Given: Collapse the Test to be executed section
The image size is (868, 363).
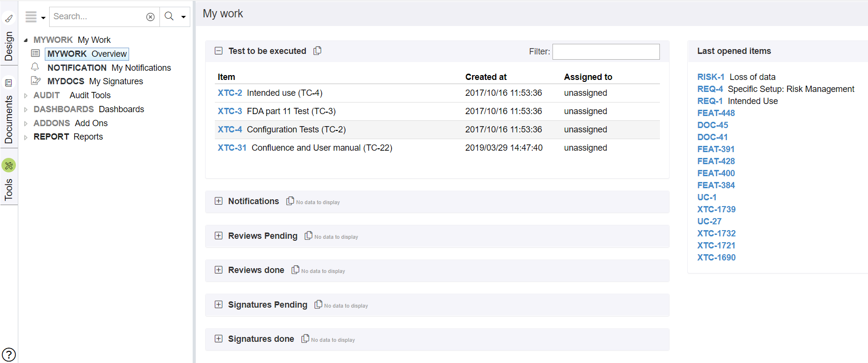Looking at the screenshot, I should [x=219, y=50].
